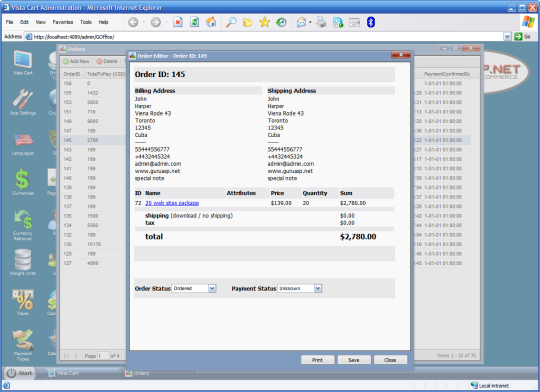The height and width of the screenshot is (392, 540).
Task: Open the File menu
Action: click(x=9, y=22)
